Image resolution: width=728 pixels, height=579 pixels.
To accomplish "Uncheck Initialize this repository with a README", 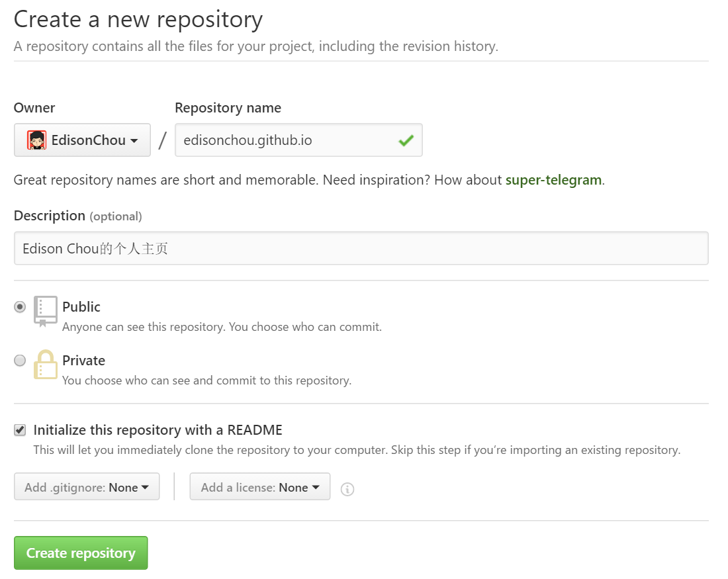I will point(20,430).
